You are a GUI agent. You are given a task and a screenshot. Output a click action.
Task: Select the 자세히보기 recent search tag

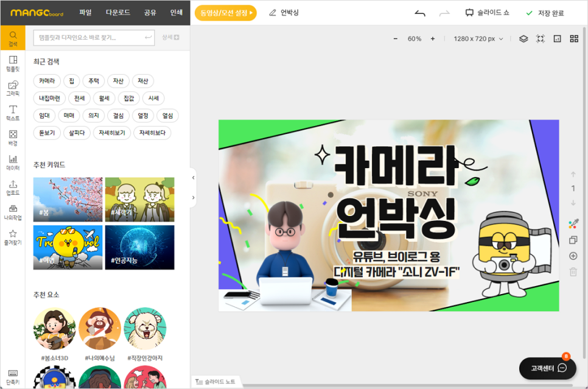112,133
